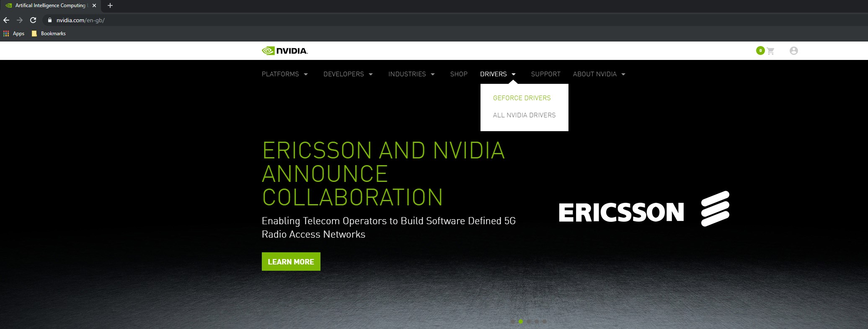
Task: Open a new browser tab with plus
Action: click(x=110, y=5)
